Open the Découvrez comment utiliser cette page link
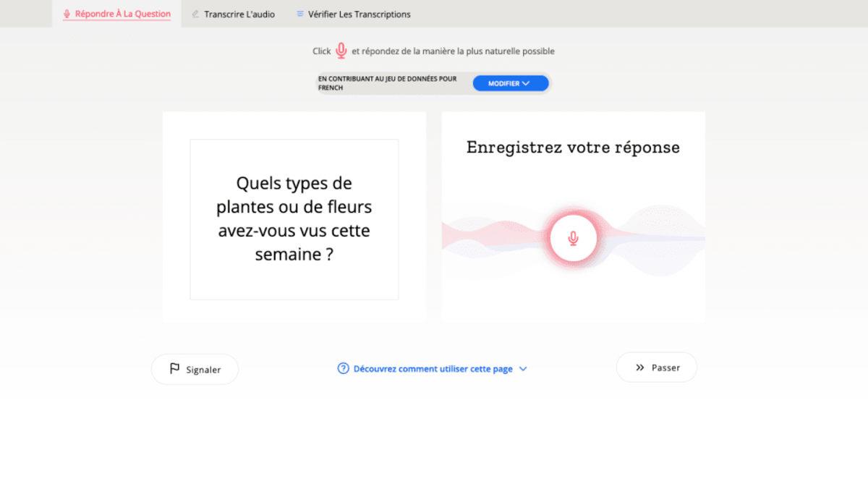868x502 pixels. (433, 368)
